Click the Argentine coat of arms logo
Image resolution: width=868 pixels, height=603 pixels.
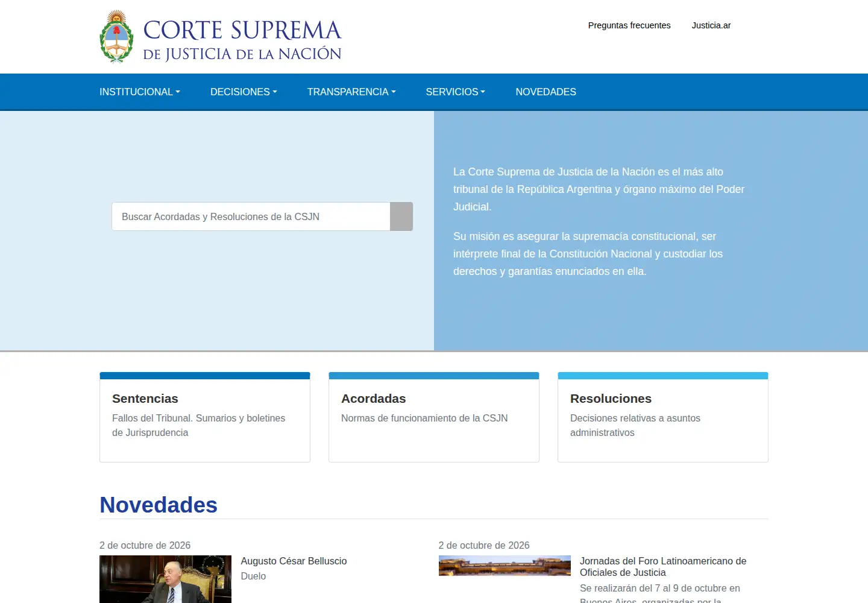point(116,37)
